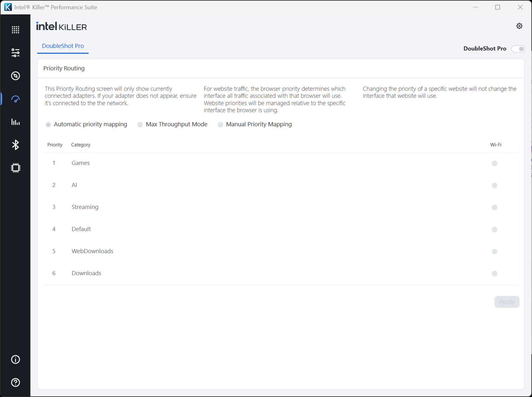The width and height of the screenshot is (532, 397).
Task: Switch to the DoubleShot Pro tab
Action: pyautogui.click(x=63, y=46)
